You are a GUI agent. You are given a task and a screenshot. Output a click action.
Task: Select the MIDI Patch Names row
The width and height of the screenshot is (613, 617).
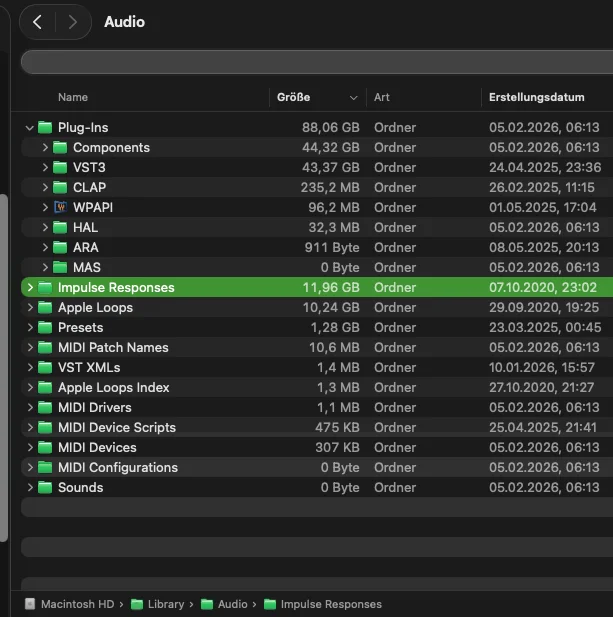[x=113, y=348]
